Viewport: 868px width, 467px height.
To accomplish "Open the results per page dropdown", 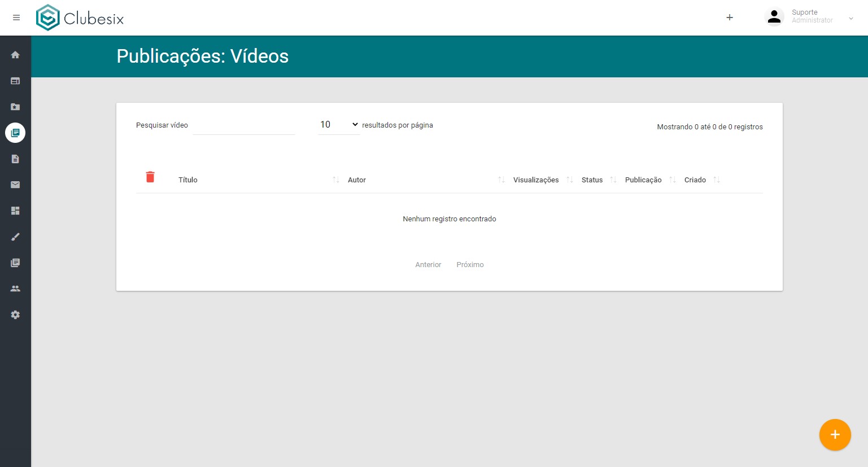I will click(339, 125).
